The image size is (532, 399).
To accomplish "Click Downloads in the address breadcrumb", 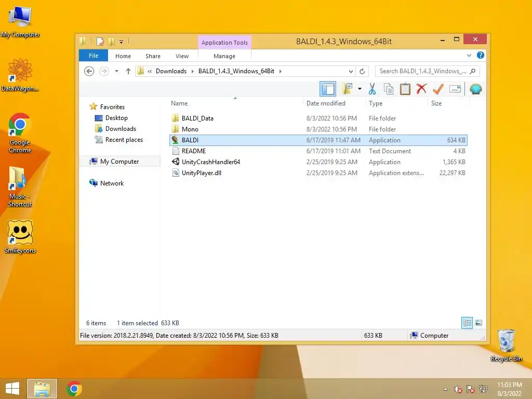I will 171,71.
